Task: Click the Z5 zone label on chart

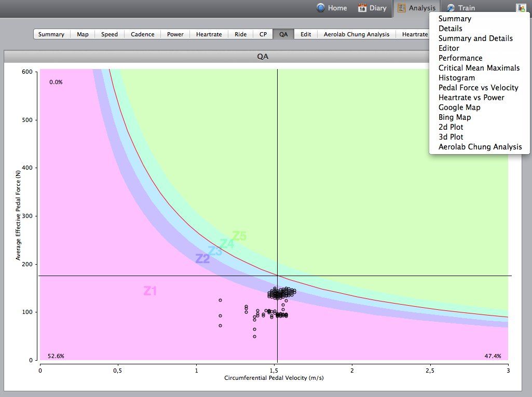Action: [239, 236]
